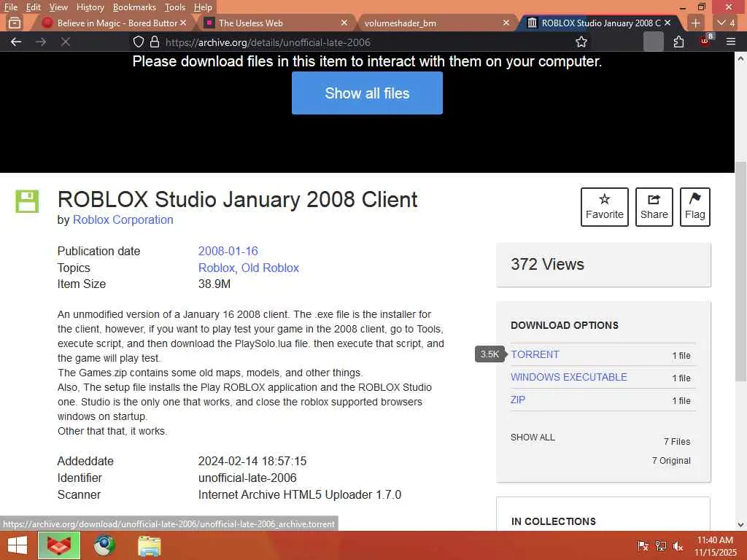This screenshot has height=560, width=747.
Task: Expand the list all tabs dropdown
Action: click(726, 23)
